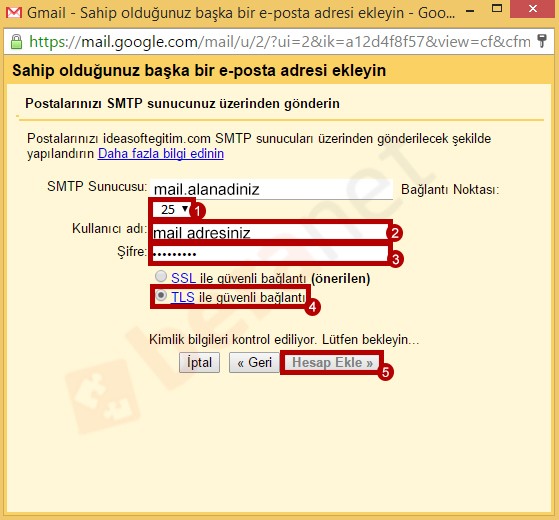Click the İptal cancel button
559x520 pixels.
(199, 362)
